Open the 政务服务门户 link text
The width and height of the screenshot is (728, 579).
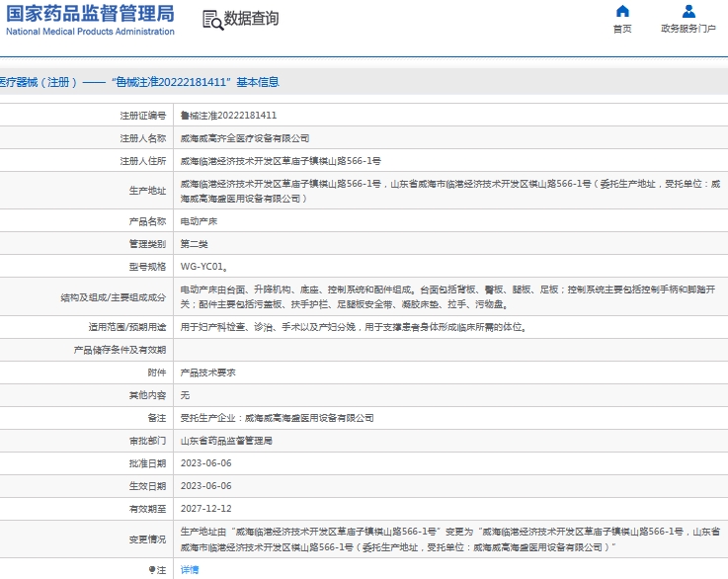(688, 29)
